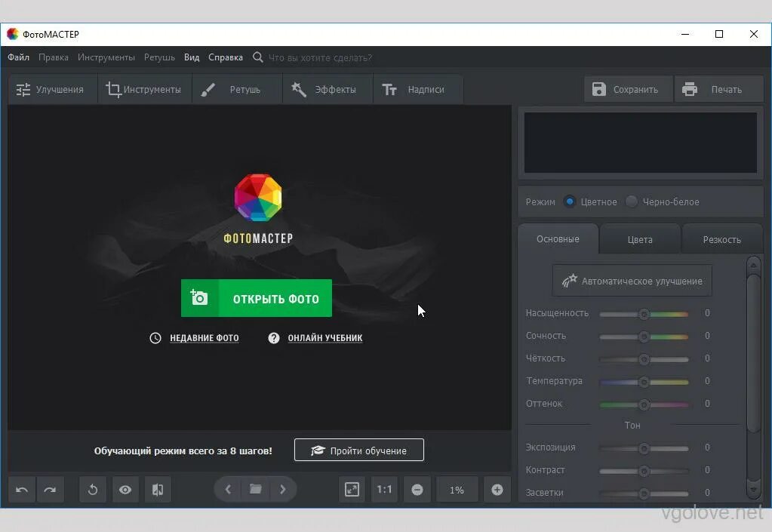This screenshot has width=772, height=532.
Task: Open the Инструменты menu in menu bar
Action: pyautogui.click(x=106, y=57)
